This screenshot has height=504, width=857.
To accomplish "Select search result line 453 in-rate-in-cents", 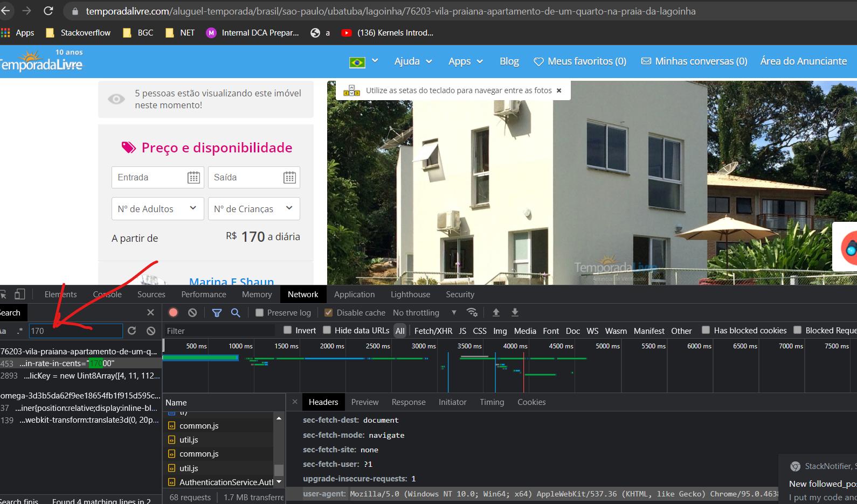I will pos(80,363).
